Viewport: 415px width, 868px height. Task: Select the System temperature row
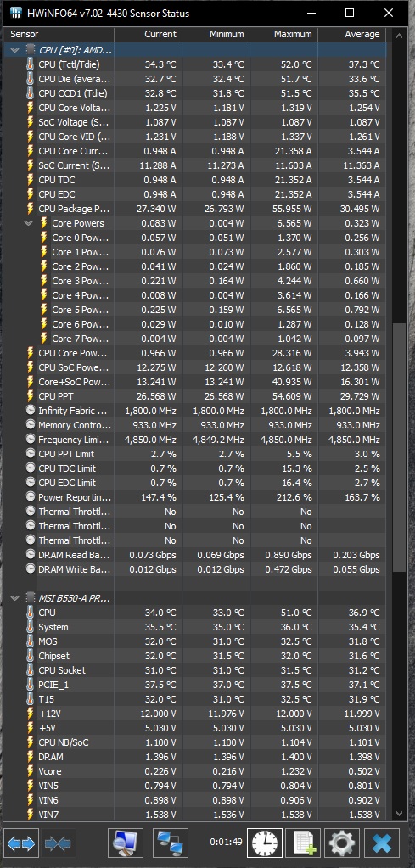click(x=195, y=627)
